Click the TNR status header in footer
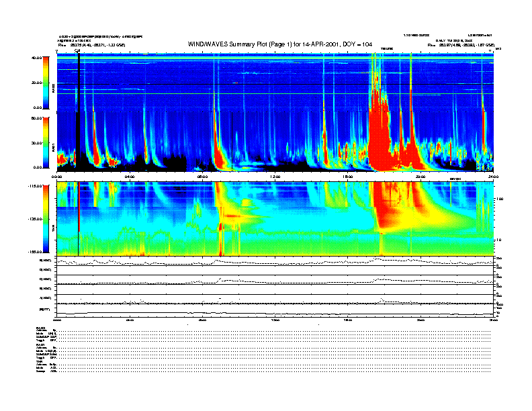Screen dimensions: 532x411 pos(40,361)
